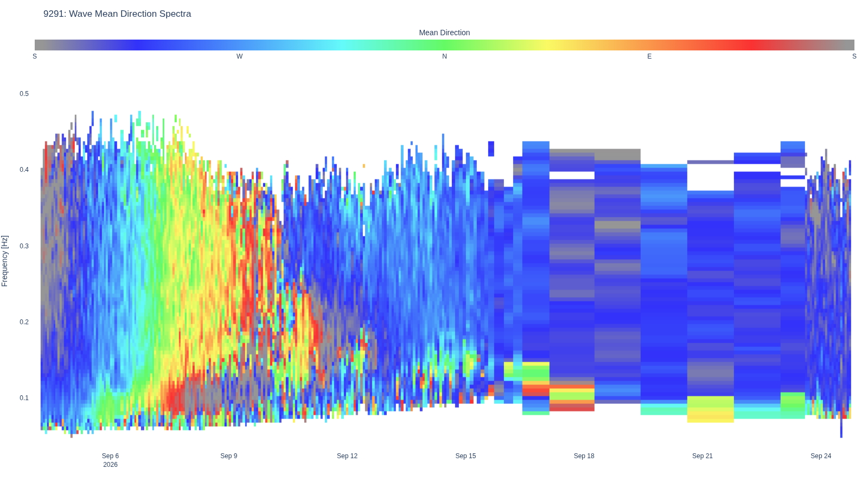The width and height of the screenshot is (868, 488).
Task: Click the 'N' tick label on colorbar
Action: click(444, 56)
